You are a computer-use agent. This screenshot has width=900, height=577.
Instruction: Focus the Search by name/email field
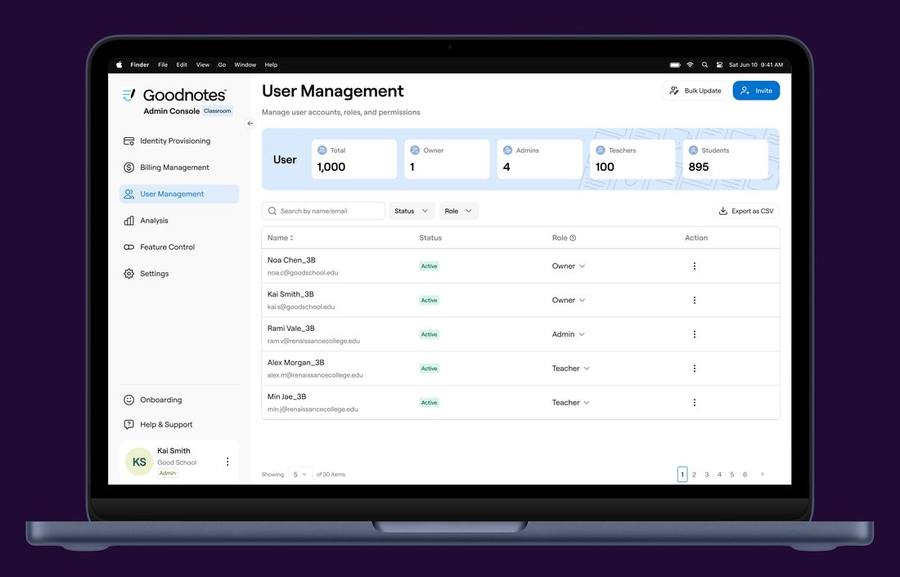[324, 211]
